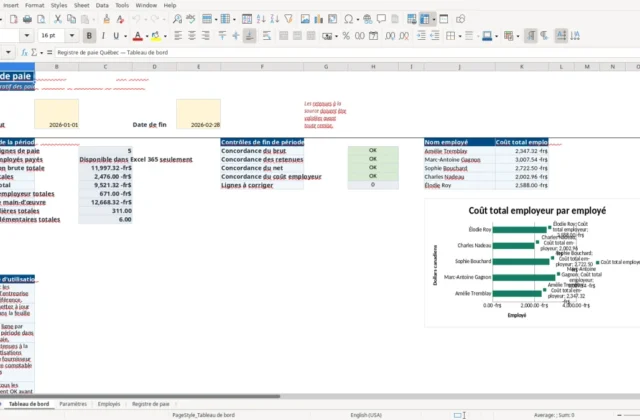
Task: Open the underline style dropdown arrow
Action: 125,36
